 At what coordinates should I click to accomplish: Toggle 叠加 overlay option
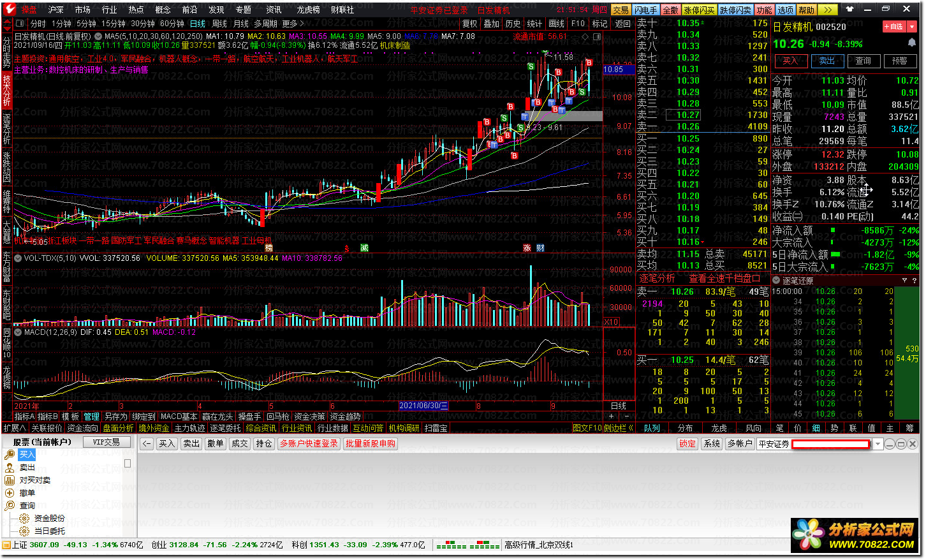[x=492, y=24]
